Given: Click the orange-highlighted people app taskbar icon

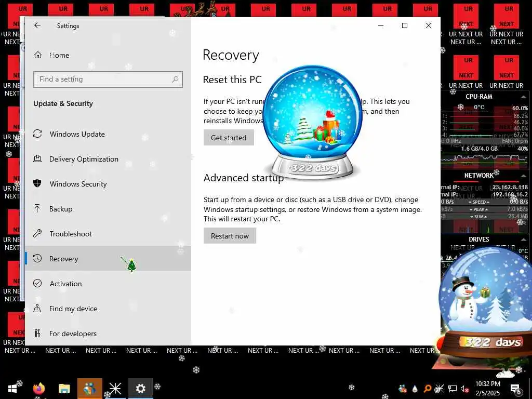Looking at the screenshot, I should [x=89, y=389].
